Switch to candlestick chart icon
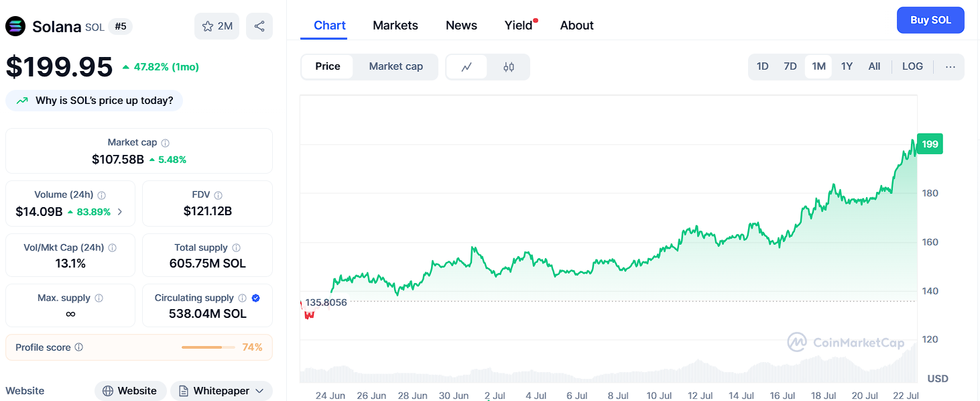The height and width of the screenshot is (401, 980). pyautogui.click(x=509, y=66)
